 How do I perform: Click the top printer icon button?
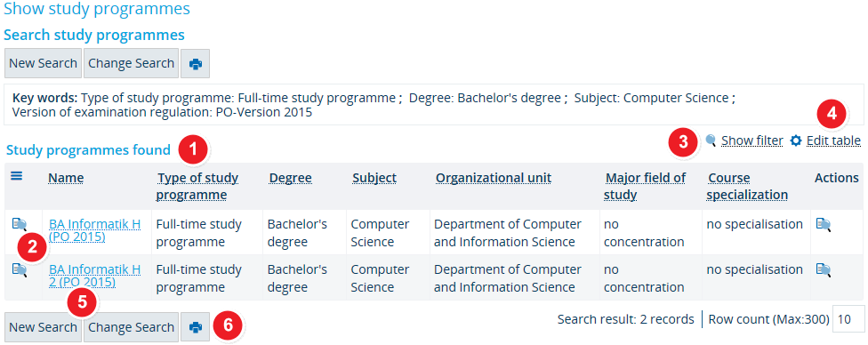point(196,64)
